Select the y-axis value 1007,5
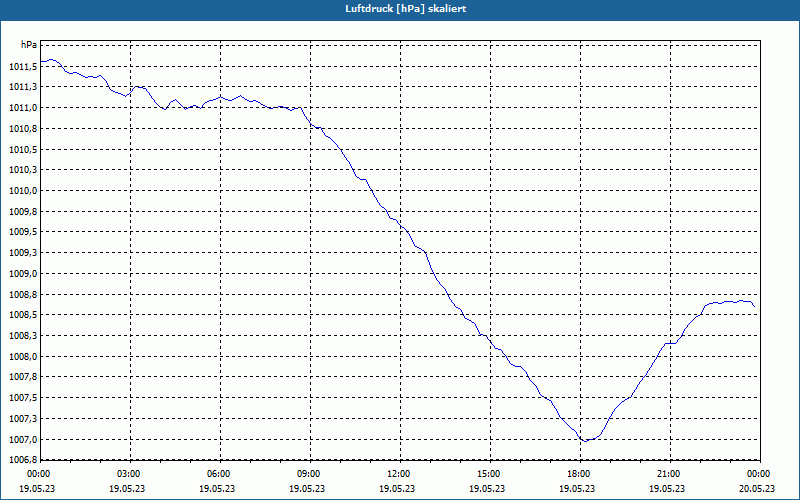Screen dimensions: 800x500 click(x=23, y=398)
